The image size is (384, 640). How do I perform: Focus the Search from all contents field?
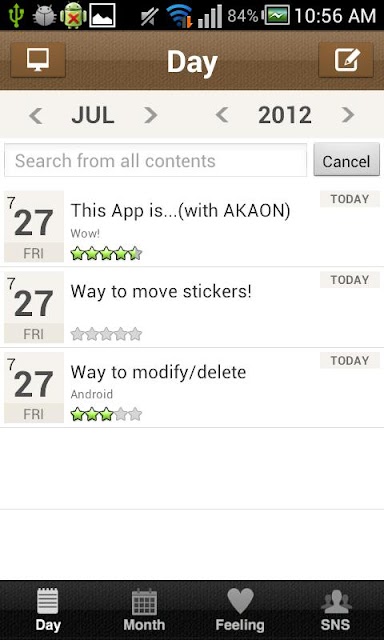155,160
